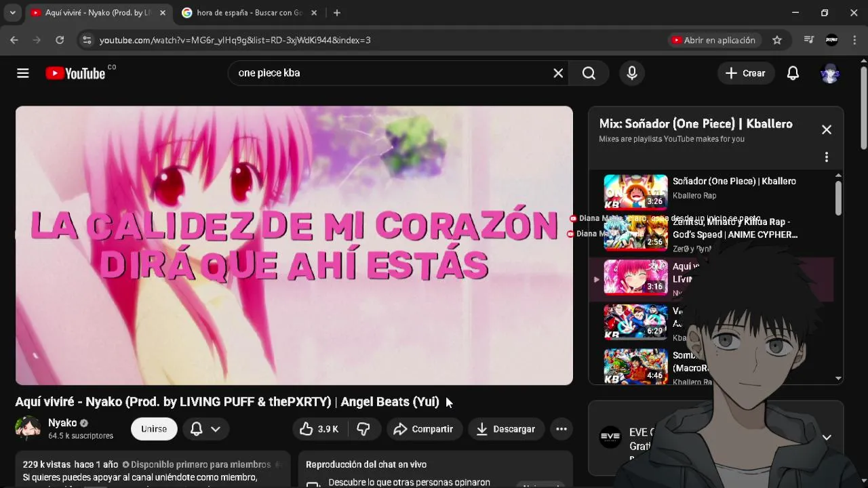Click Abrir en aplicación button
The height and width of the screenshot is (488, 868).
click(713, 40)
